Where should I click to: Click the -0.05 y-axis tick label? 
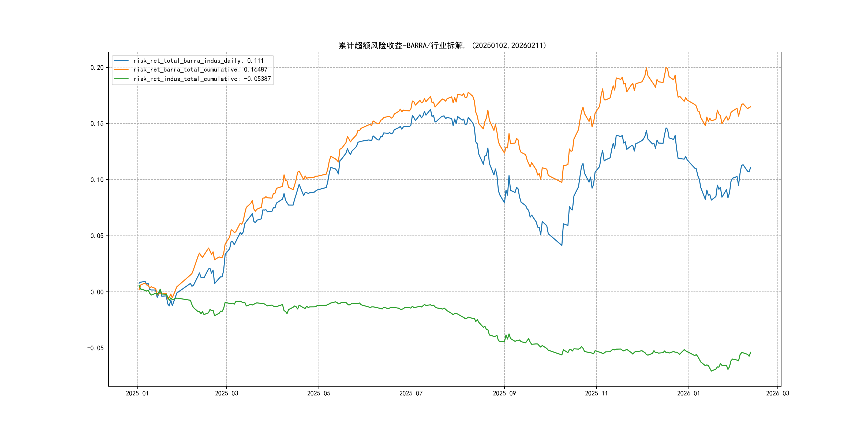[95, 348]
